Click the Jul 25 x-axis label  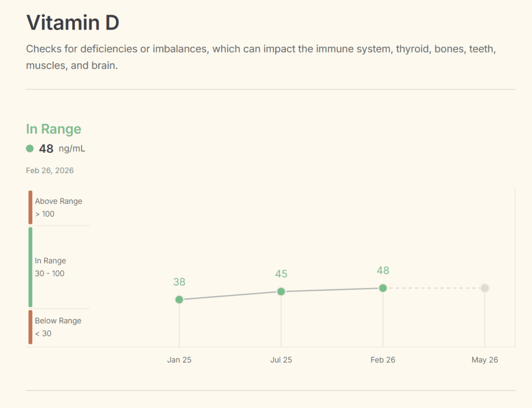click(281, 360)
